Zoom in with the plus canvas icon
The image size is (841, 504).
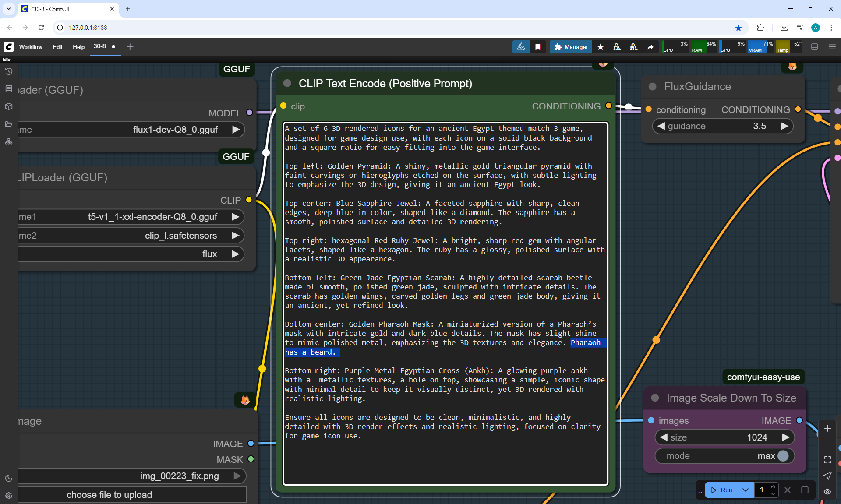tap(827, 428)
